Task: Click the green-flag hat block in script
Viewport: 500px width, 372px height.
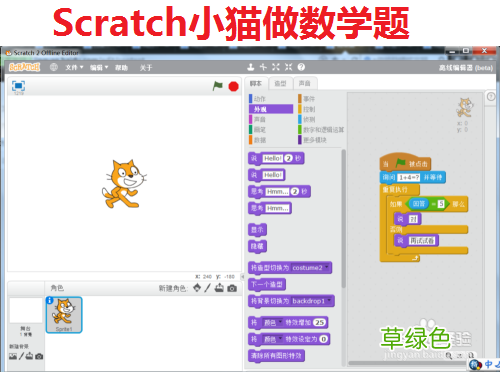Action: click(x=405, y=163)
